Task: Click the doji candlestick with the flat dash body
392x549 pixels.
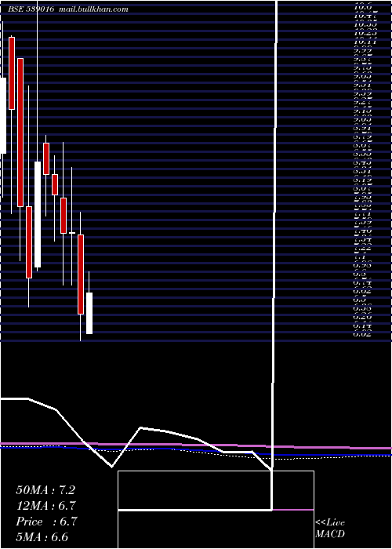Action: pos(72,232)
